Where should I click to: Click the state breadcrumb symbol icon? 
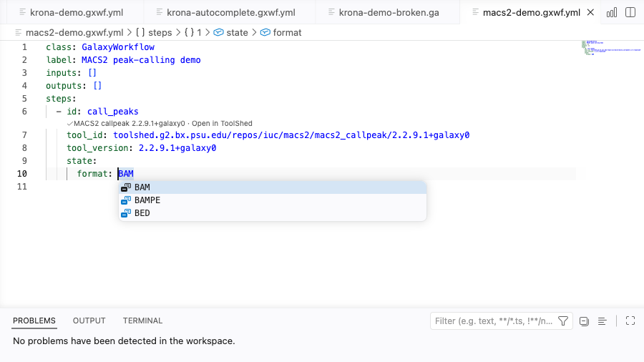pyautogui.click(x=218, y=32)
